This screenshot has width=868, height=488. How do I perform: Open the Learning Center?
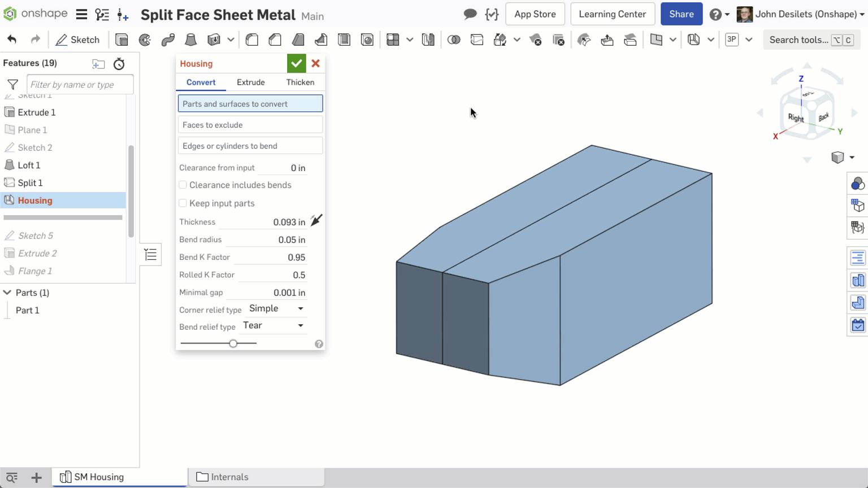pyautogui.click(x=613, y=14)
